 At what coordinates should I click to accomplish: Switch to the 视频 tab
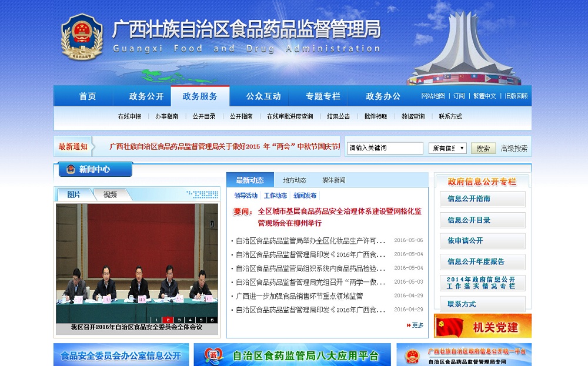pyautogui.click(x=111, y=194)
